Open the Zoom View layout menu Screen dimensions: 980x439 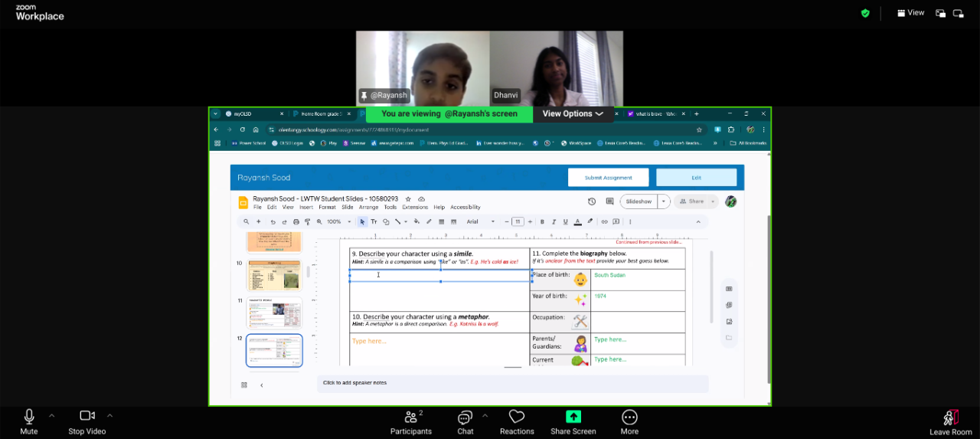910,13
